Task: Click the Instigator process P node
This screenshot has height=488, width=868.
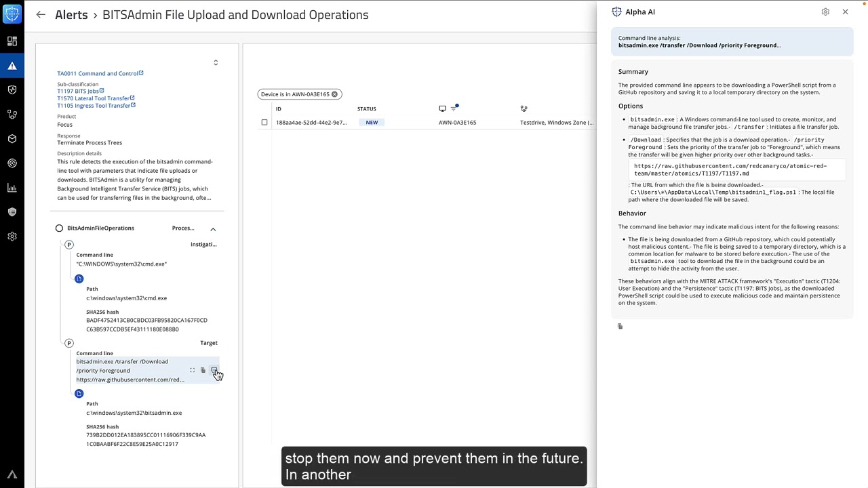Action: pos(68,245)
